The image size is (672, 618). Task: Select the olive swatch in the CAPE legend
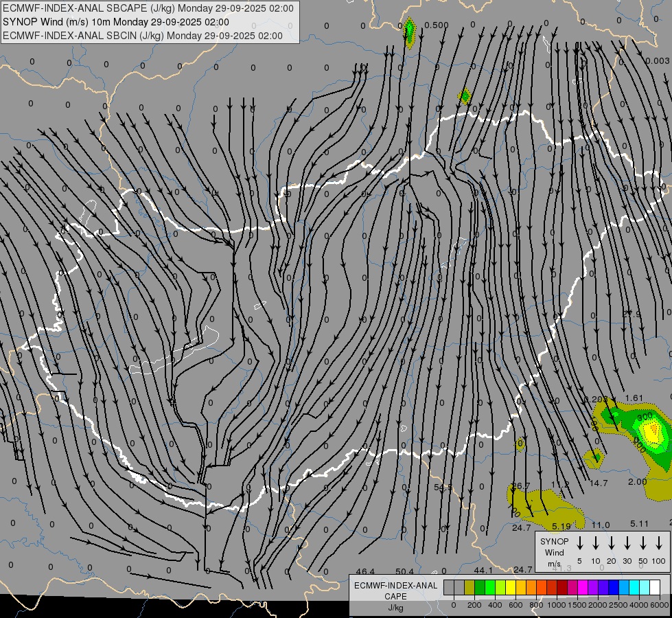point(470,587)
